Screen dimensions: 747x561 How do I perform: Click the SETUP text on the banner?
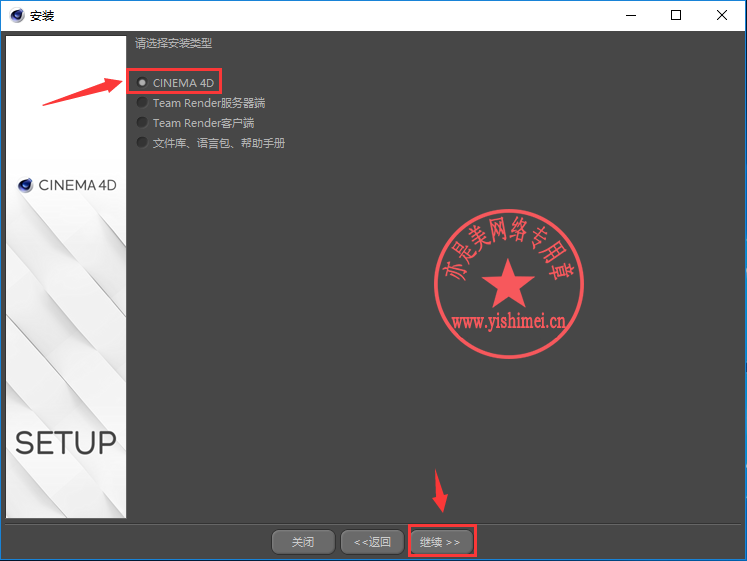66,443
